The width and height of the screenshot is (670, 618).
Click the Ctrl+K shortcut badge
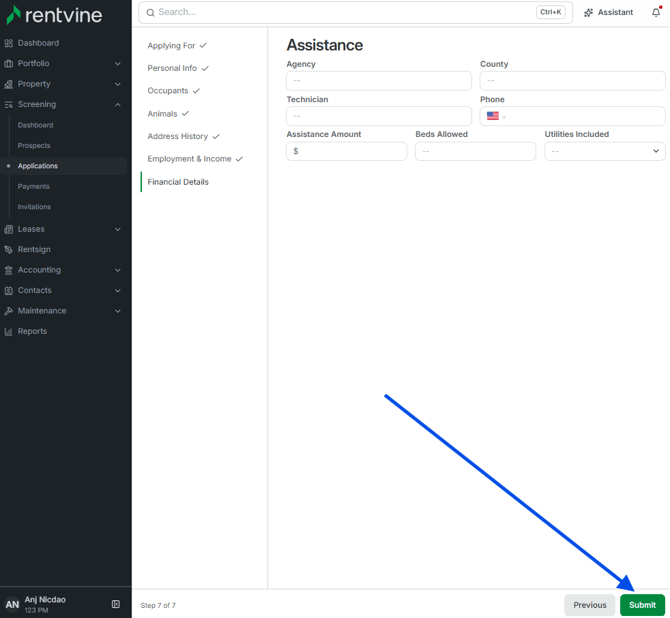[x=550, y=12]
